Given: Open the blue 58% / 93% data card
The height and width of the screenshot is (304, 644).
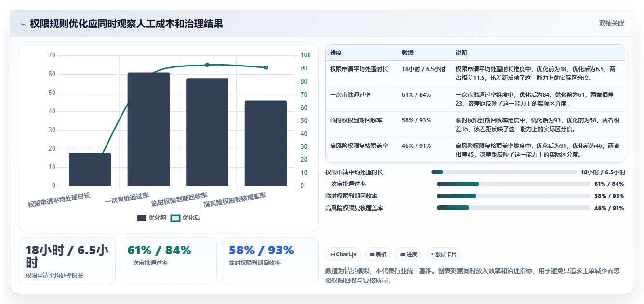Looking at the screenshot, I should click(x=270, y=261).
